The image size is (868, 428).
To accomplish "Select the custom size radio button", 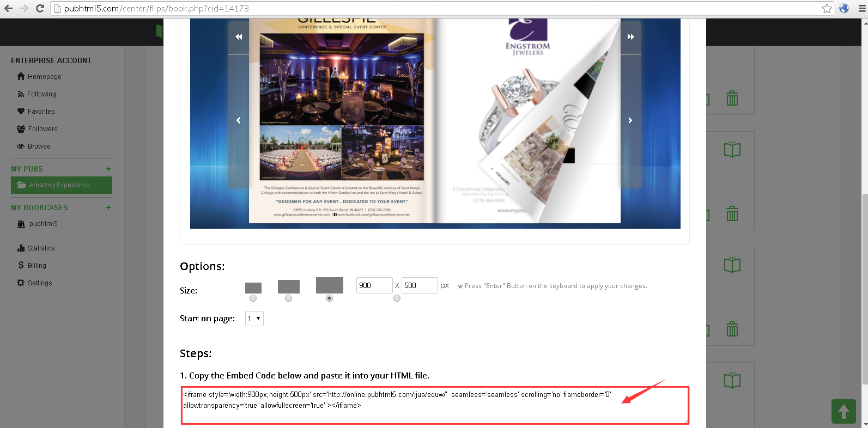I will tap(397, 298).
